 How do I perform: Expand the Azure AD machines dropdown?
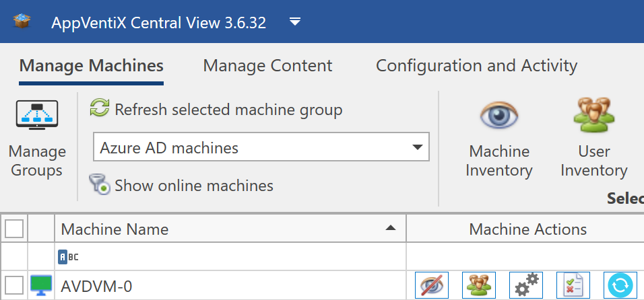(x=418, y=147)
